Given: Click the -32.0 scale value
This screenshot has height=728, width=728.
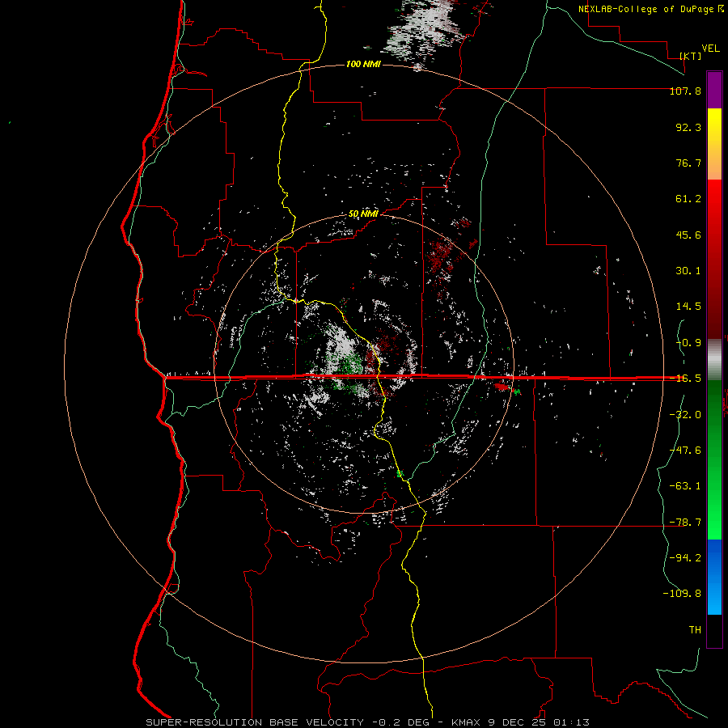Looking at the screenshot, I should [685, 415].
